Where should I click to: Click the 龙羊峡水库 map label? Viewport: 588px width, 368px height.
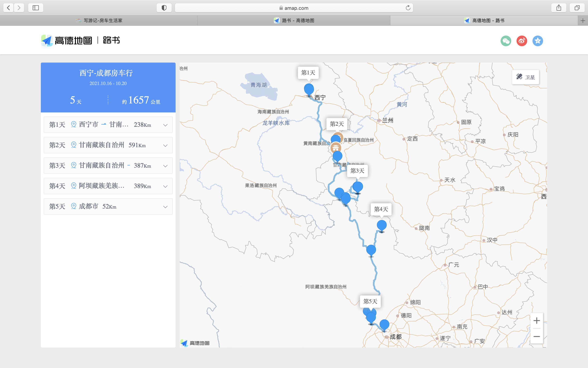click(276, 123)
